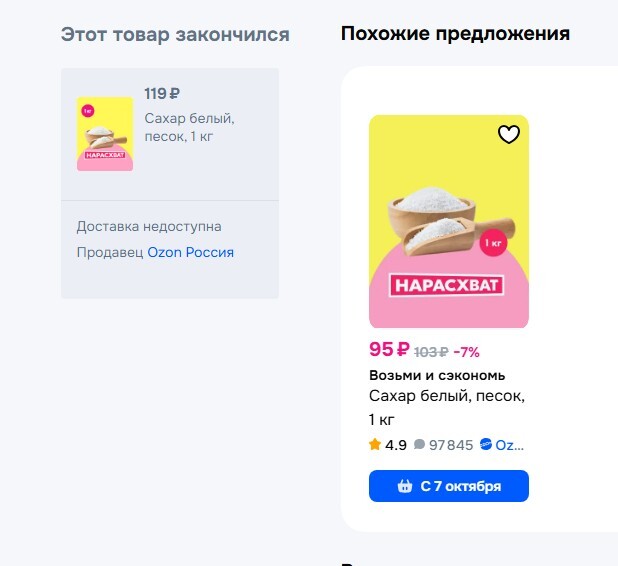This screenshot has width=618, height=566.
Task: Open the large sugar bowl product image
Action: [x=449, y=221]
